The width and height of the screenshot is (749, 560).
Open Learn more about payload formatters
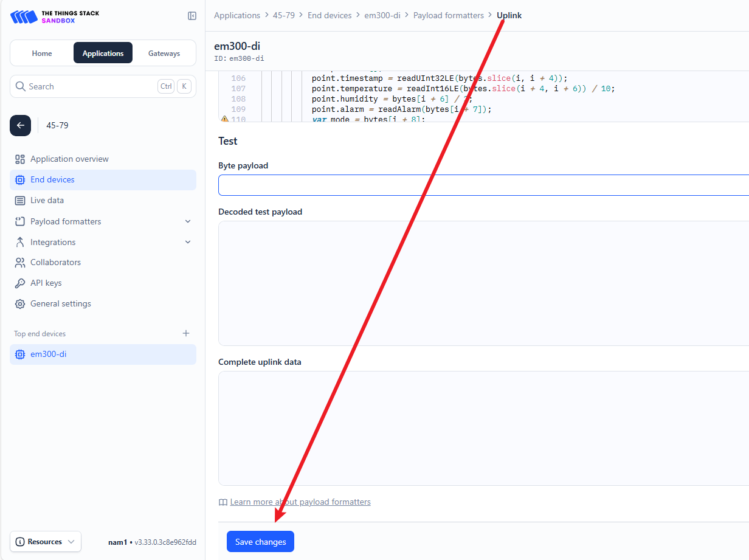[300, 502]
